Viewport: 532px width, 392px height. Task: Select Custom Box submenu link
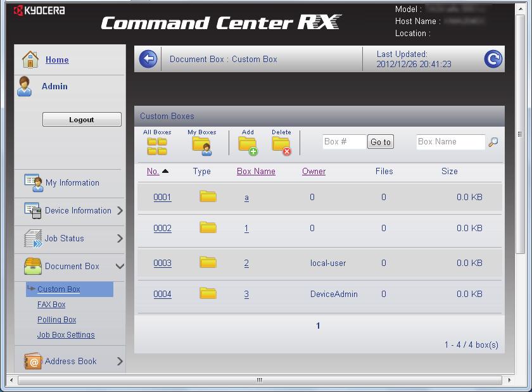(x=59, y=289)
